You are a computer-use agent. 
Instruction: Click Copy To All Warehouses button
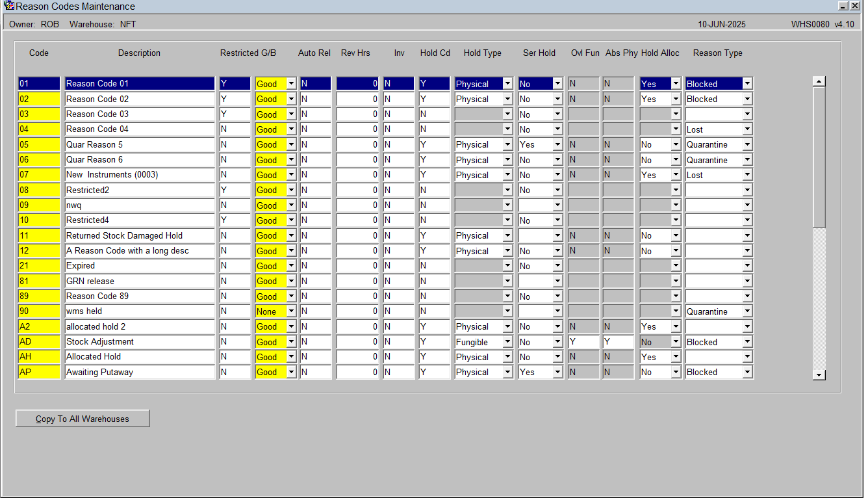(83, 419)
